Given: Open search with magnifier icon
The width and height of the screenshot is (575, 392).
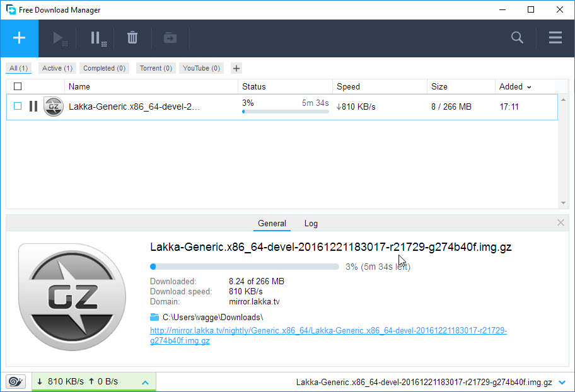Looking at the screenshot, I should (x=517, y=37).
